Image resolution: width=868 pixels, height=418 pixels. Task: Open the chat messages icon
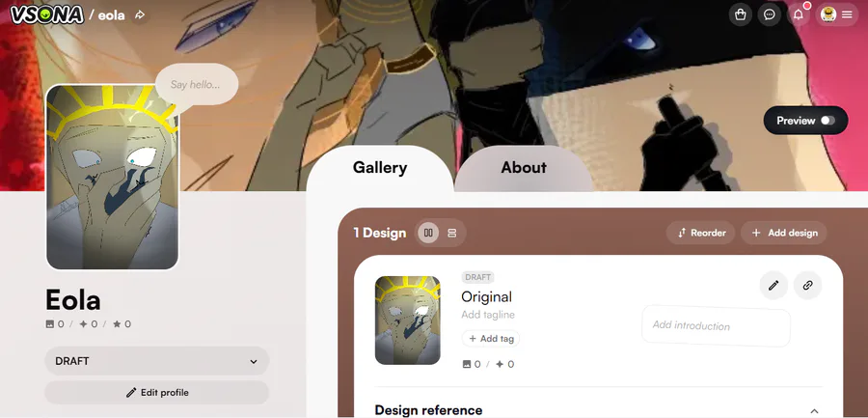point(769,15)
